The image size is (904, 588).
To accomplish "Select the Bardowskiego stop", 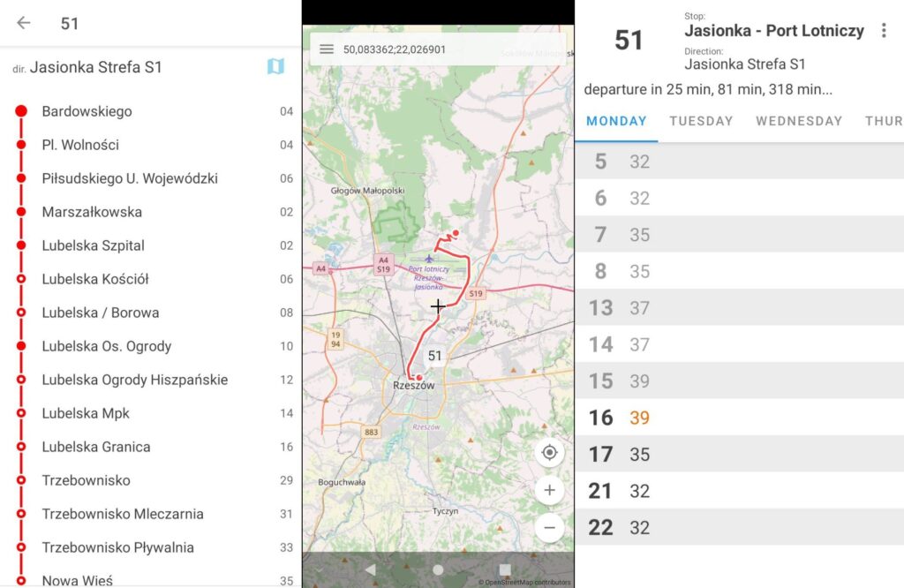I will click(150, 111).
